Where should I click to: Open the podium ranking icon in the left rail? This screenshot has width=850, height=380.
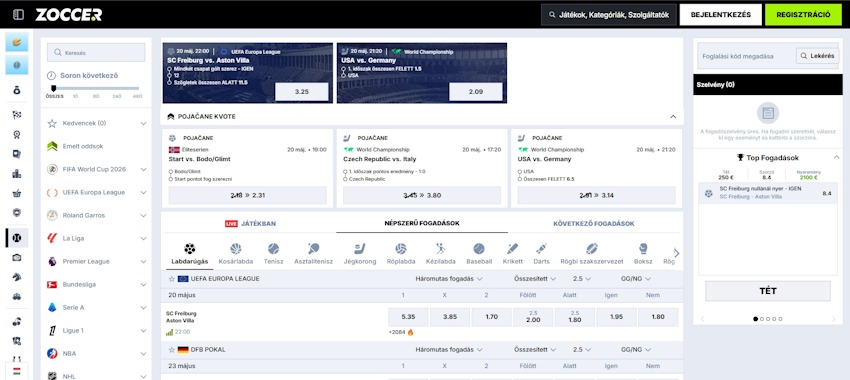[x=17, y=174]
